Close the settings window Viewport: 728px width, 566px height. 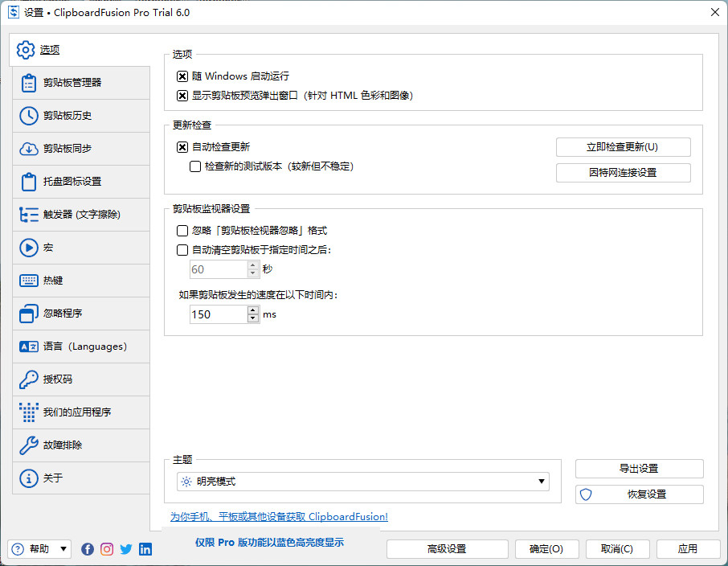coord(714,13)
